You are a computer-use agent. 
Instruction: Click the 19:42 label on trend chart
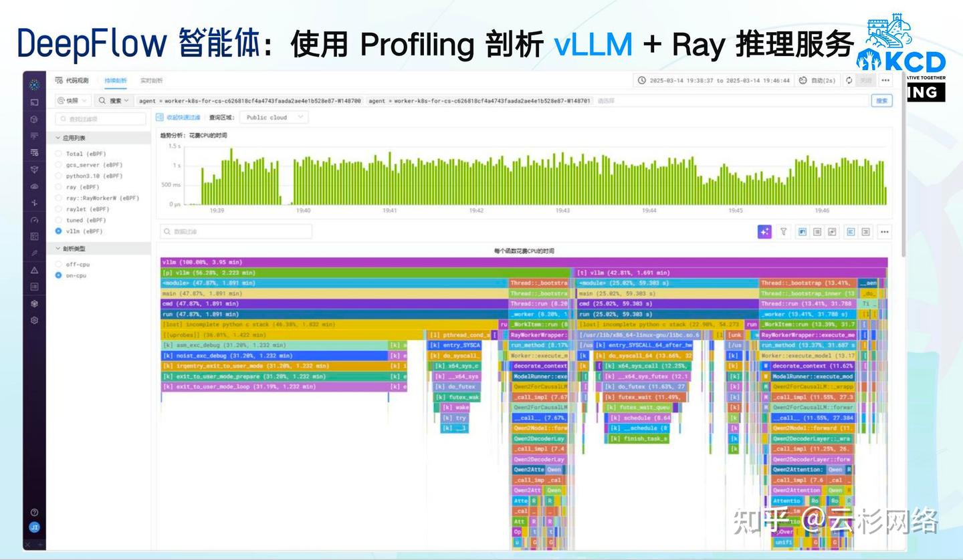coord(476,211)
